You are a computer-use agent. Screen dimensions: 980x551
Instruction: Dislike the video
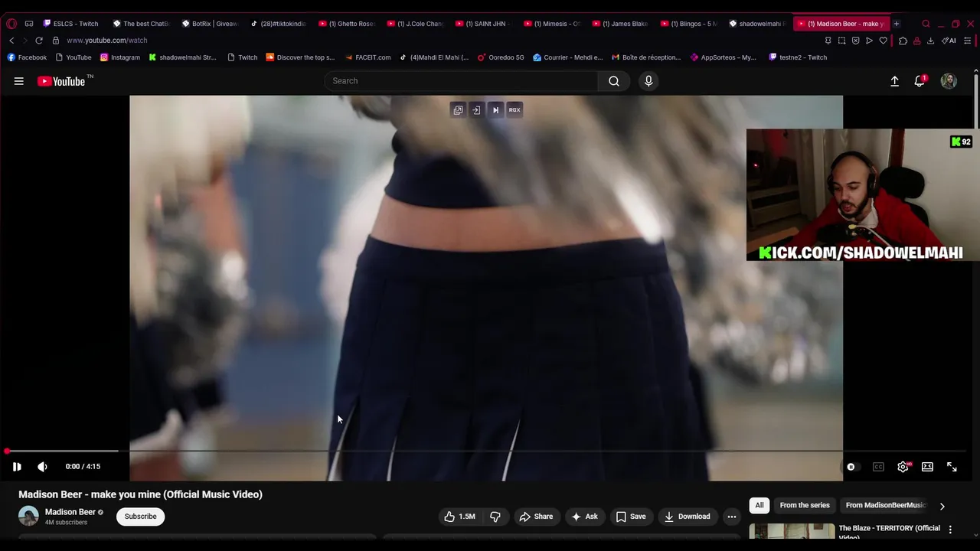[x=495, y=517]
